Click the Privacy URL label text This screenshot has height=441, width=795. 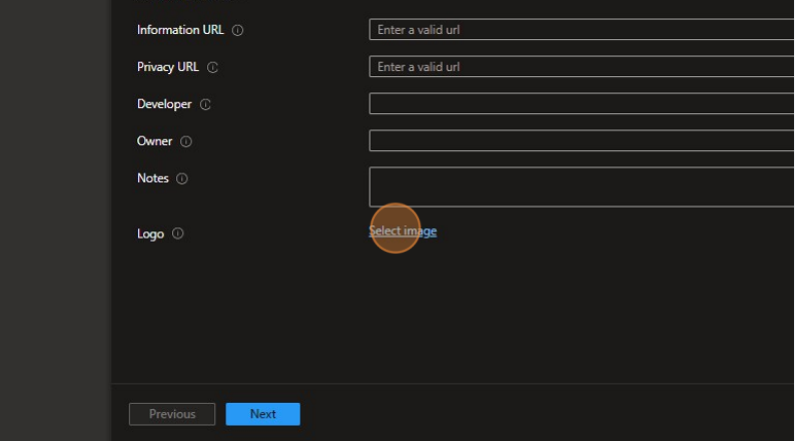pyautogui.click(x=168, y=67)
